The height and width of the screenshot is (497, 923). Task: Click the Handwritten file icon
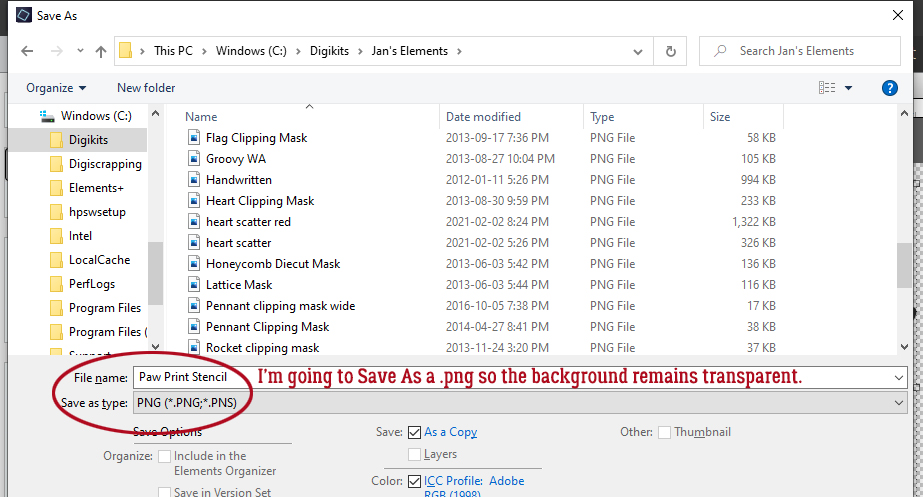pos(194,180)
